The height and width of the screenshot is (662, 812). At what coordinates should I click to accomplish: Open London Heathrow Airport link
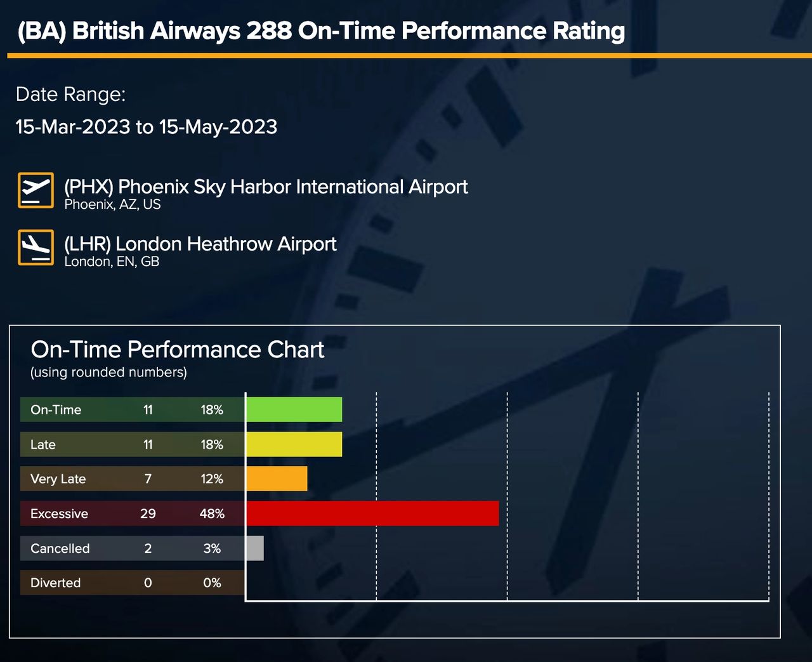coord(200,244)
